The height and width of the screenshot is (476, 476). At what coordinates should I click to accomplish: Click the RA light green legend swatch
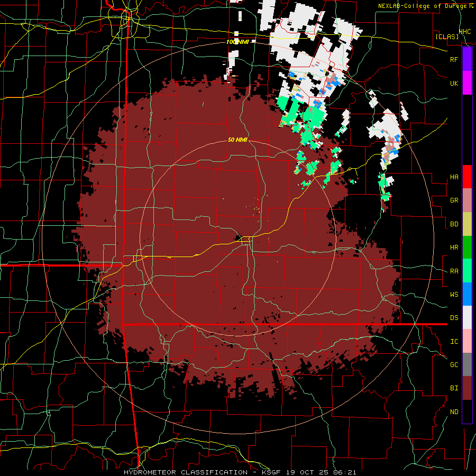467,271
